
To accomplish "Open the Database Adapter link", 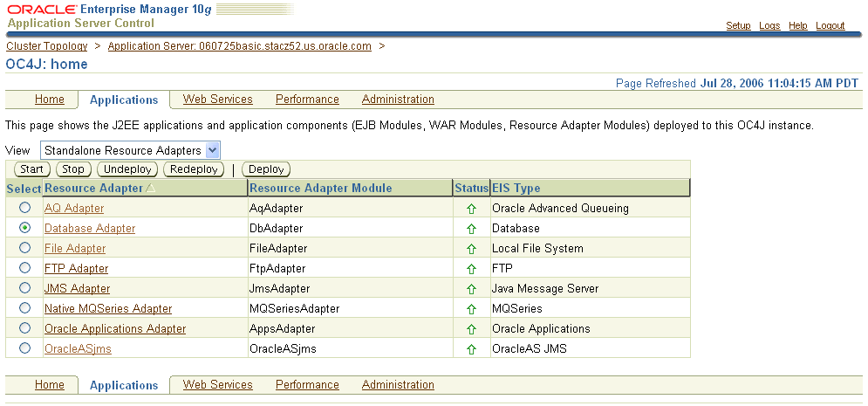I will [x=90, y=228].
